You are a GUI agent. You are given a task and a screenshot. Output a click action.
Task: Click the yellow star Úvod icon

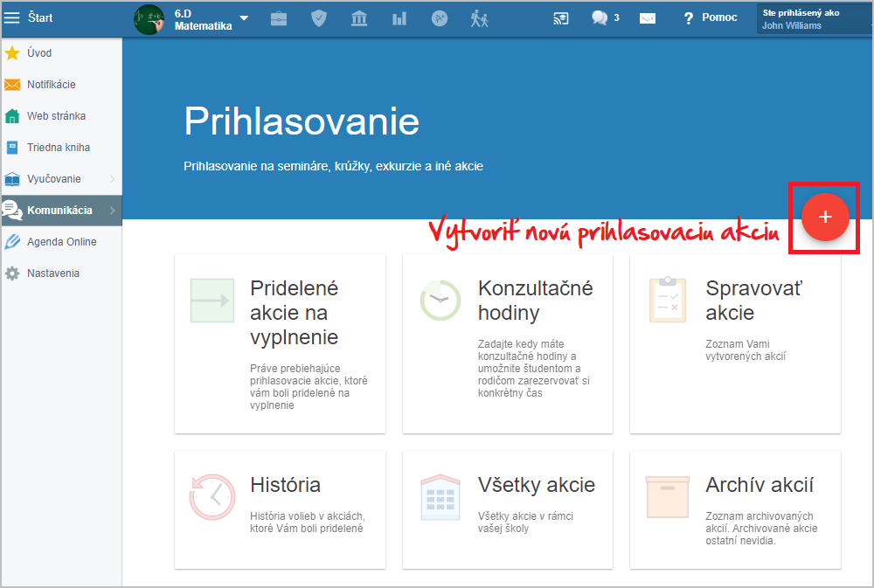[12, 53]
